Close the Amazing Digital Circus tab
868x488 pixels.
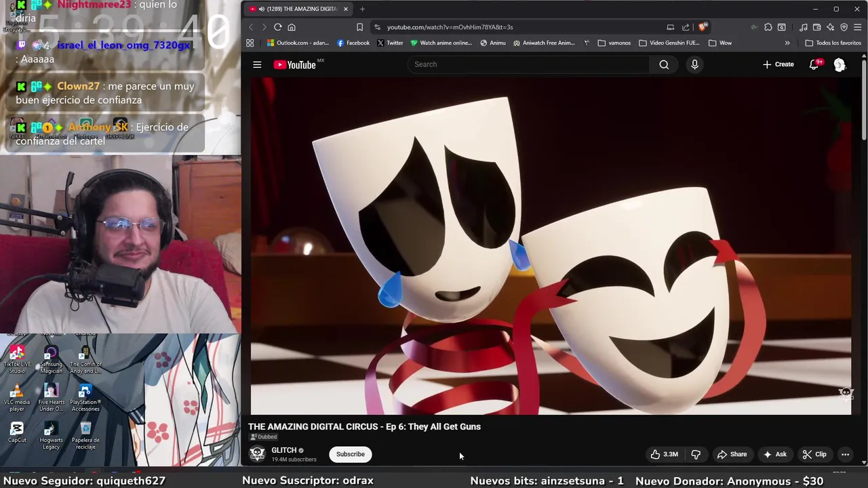point(345,9)
